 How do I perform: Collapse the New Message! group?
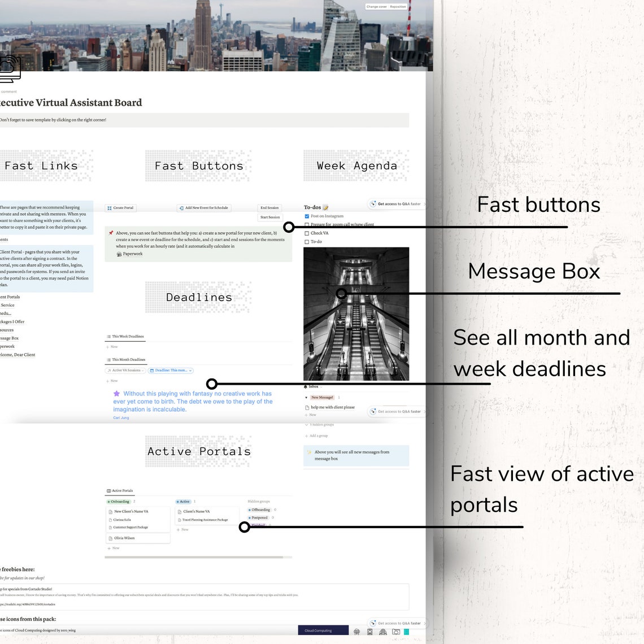[306, 397]
